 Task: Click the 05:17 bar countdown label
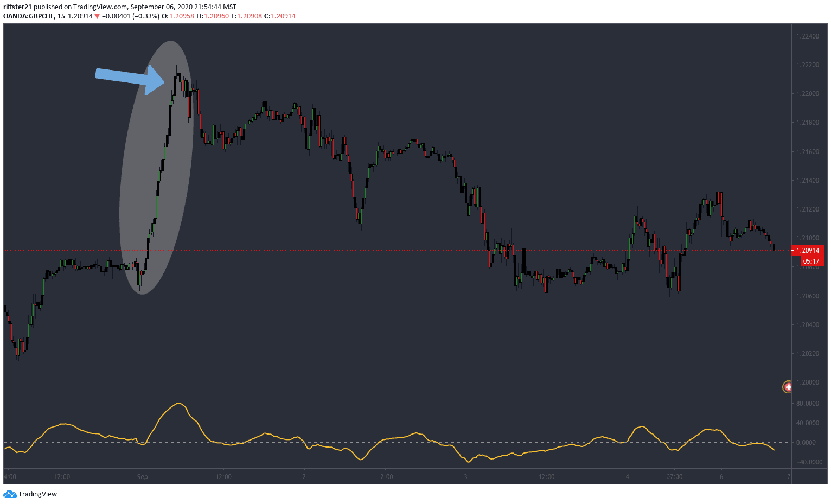811,261
